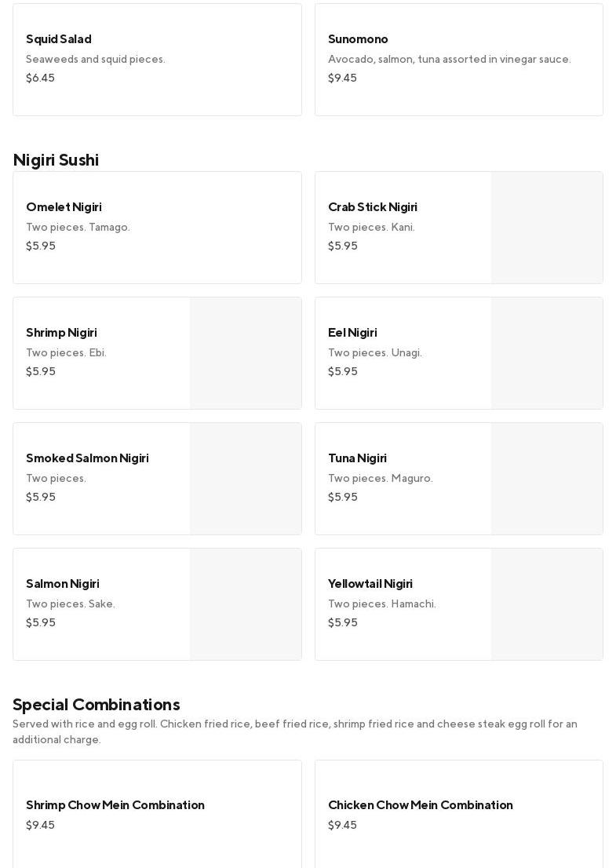Screen dimensions: 616x868
Task: Click the Crab Stick Nigiri image placeholder
Action: tap(547, 228)
